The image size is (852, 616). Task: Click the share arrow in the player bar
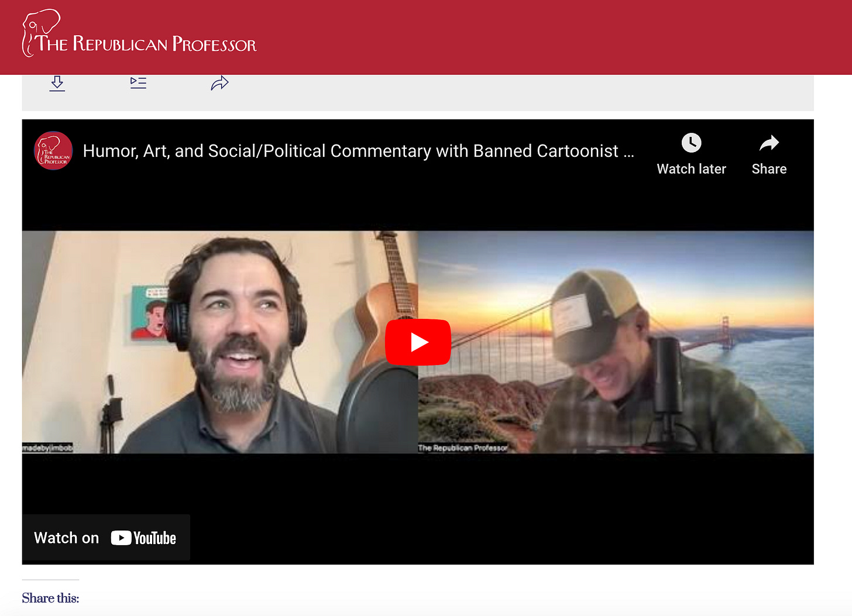[x=219, y=83]
